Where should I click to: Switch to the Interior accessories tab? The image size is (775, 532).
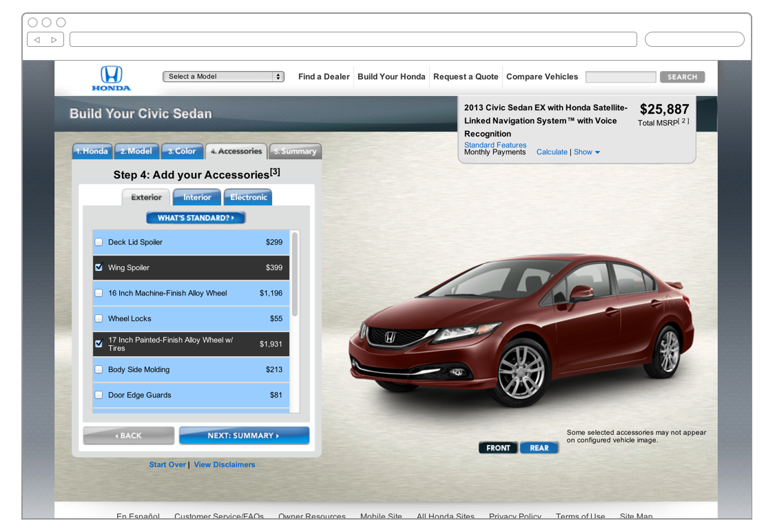coord(197,197)
